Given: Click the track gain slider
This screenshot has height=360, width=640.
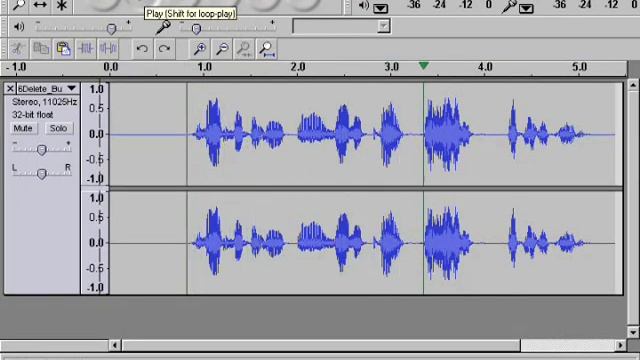Looking at the screenshot, I should tap(42, 149).
